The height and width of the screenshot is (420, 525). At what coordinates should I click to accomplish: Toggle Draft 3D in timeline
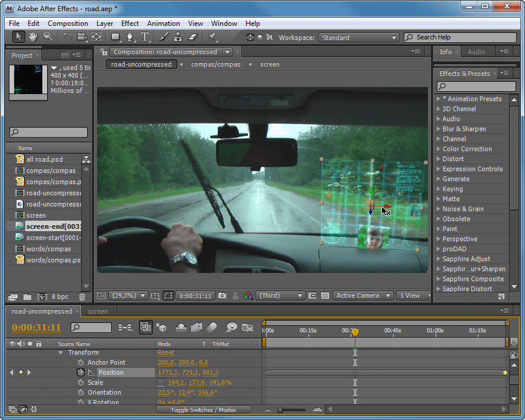click(x=161, y=327)
